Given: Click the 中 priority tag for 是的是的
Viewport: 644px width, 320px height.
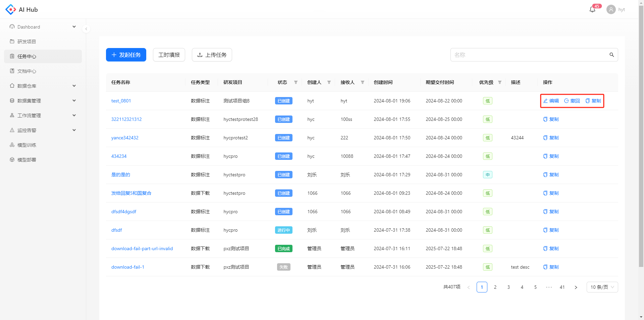Looking at the screenshot, I should click(488, 175).
